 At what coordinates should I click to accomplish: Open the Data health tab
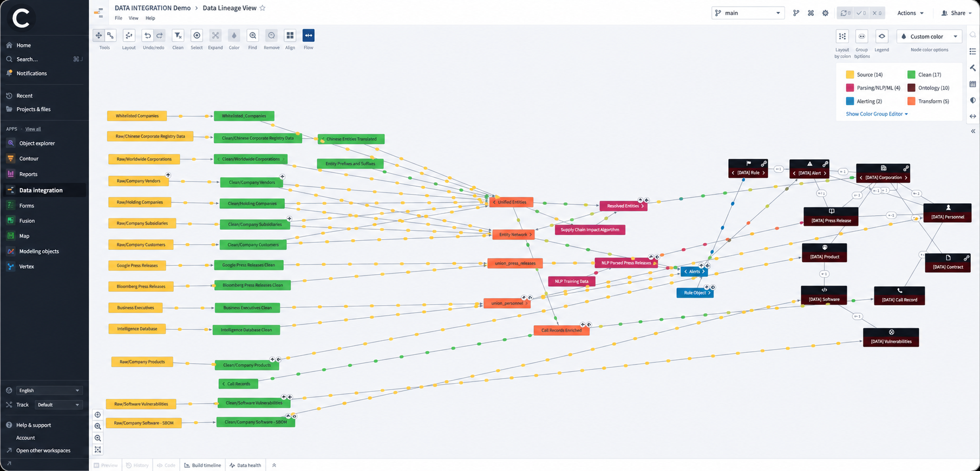[245, 465]
